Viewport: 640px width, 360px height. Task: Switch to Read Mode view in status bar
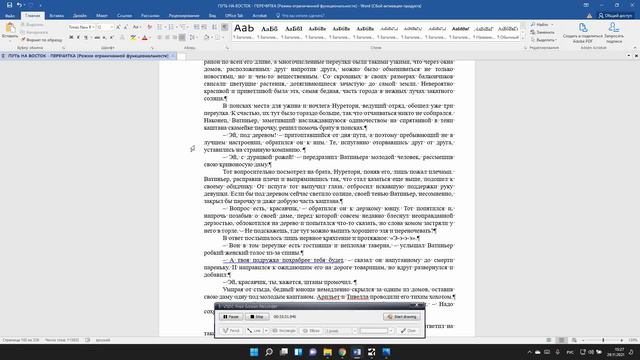[x=549, y=340]
